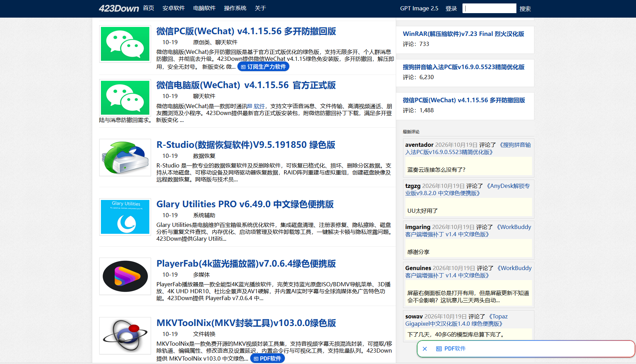Open tzgzg's commented AnyDesk article link

tap(468, 190)
